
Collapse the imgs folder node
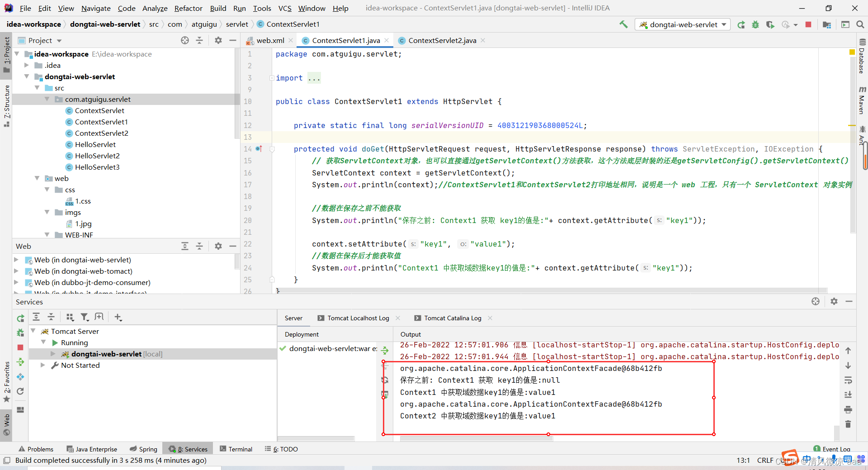pyautogui.click(x=47, y=212)
